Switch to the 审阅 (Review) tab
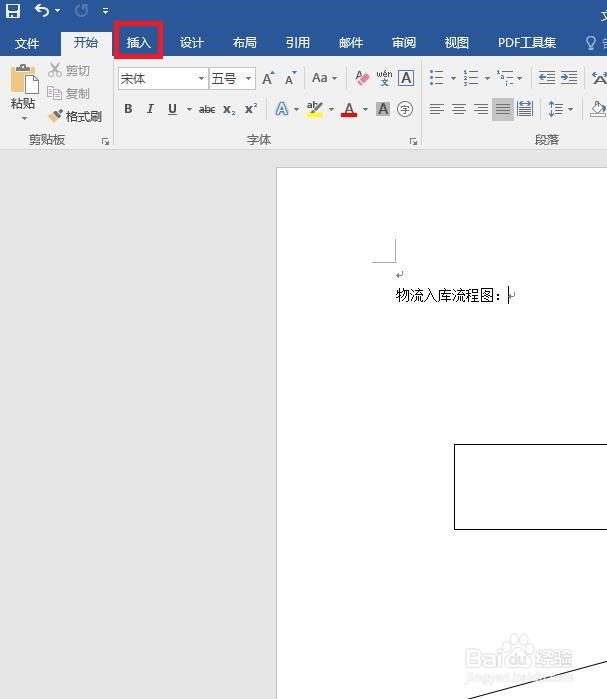Viewport: 607px width, 699px height. click(404, 43)
